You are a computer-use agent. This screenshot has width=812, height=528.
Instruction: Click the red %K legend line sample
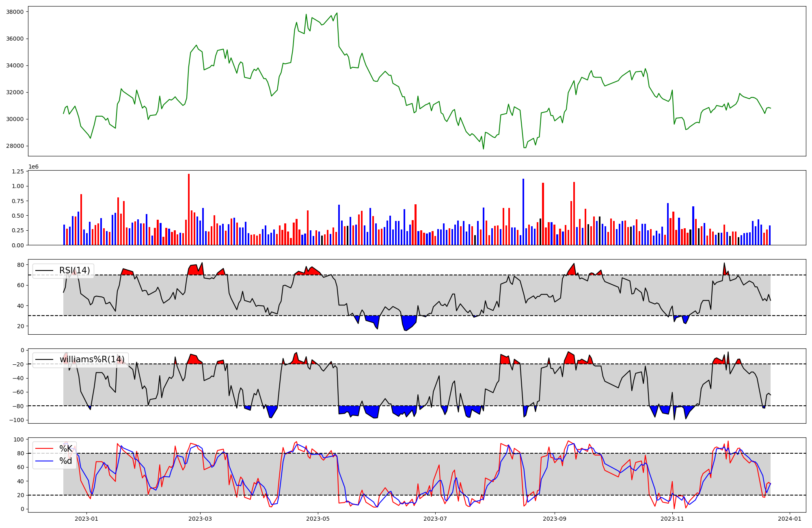tap(44, 449)
